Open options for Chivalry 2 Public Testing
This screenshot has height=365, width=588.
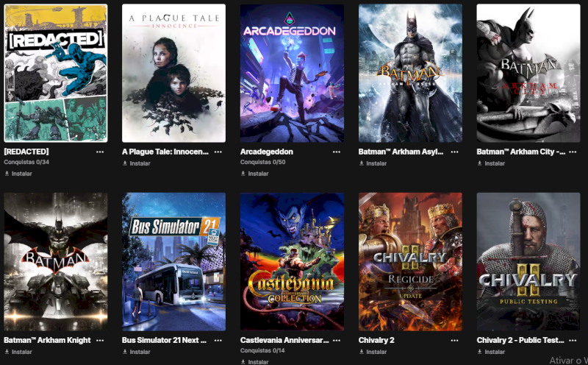[x=573, y=340]
